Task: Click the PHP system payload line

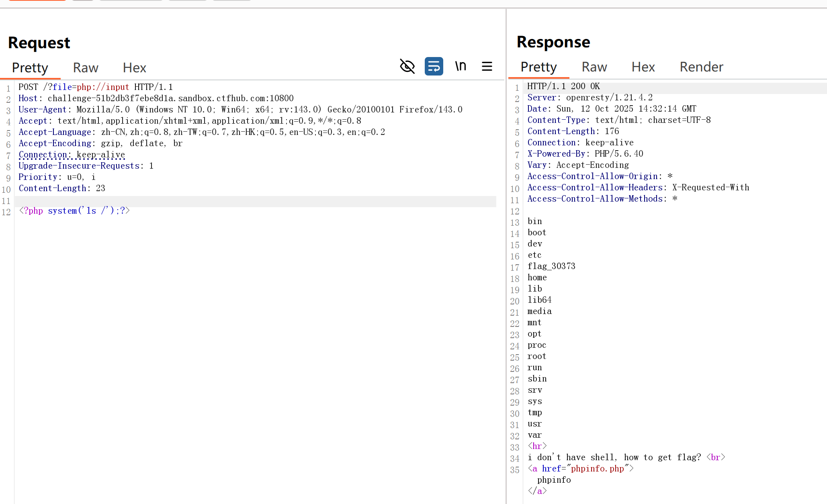Action: [x=74, y=211]
